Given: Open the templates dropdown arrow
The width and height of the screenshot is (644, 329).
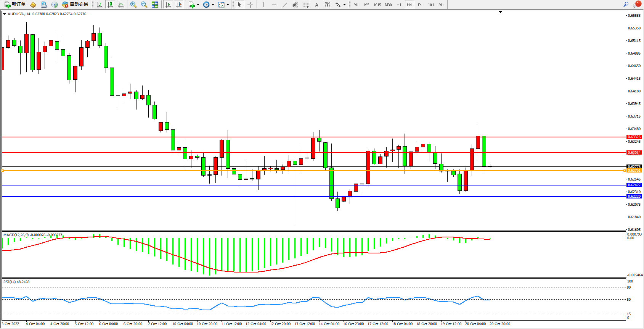Looking at the screenshot, I should 228,5.
